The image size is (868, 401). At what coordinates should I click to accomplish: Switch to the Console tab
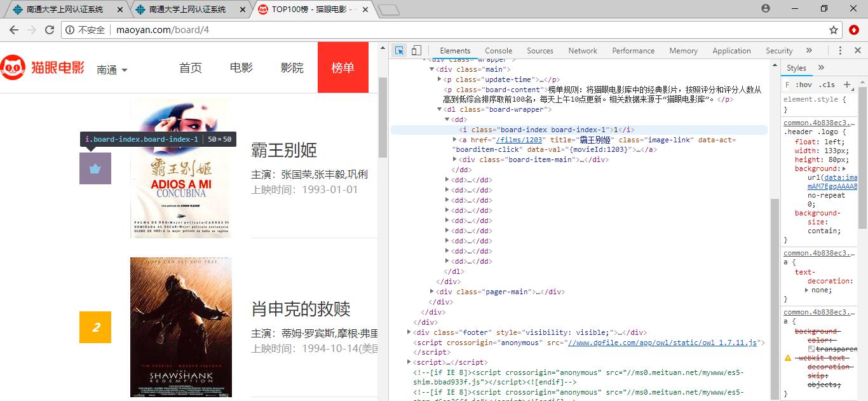coord(499,51)
